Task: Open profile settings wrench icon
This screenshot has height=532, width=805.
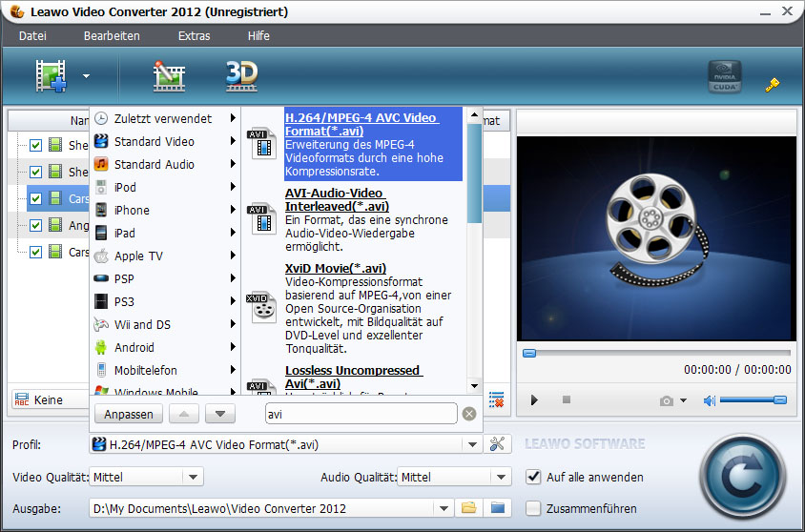Action: point(496,443)
